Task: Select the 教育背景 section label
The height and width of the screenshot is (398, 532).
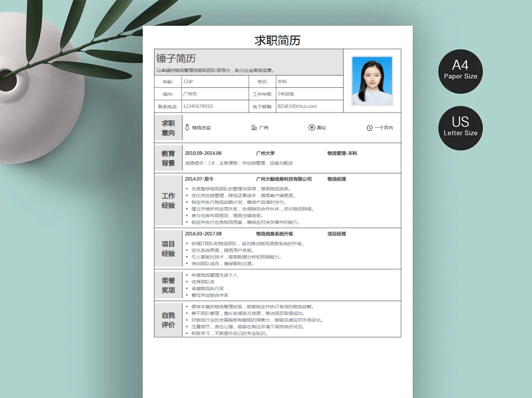Action: click(x=168, y=158)
